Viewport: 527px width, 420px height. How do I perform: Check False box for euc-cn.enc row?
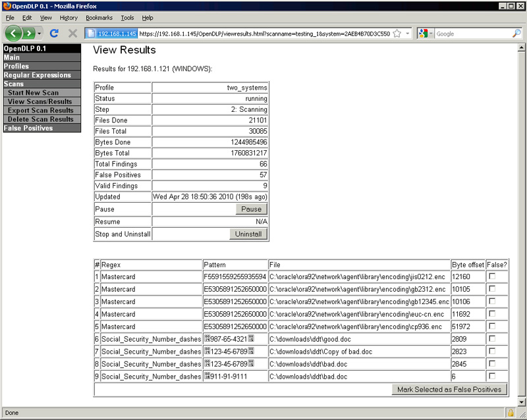(x=492, y=313)
